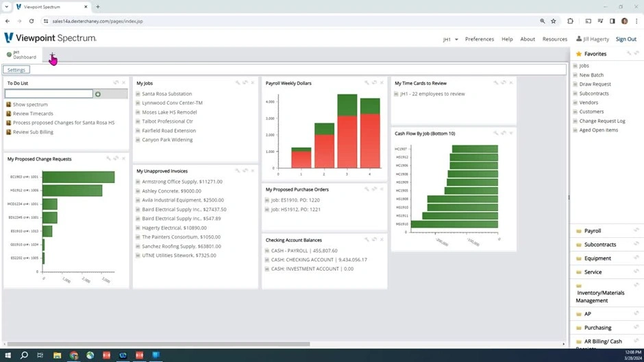Image resolution: width=644 pixels, height=362 pixels.
Task: Expand the Equipment menu section
Action: tap(597, 258)
